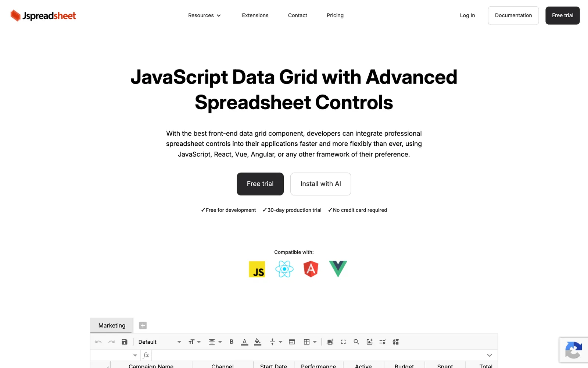
Task: Click the reCAPTCHA badge
Action: [x=574, y=350]
